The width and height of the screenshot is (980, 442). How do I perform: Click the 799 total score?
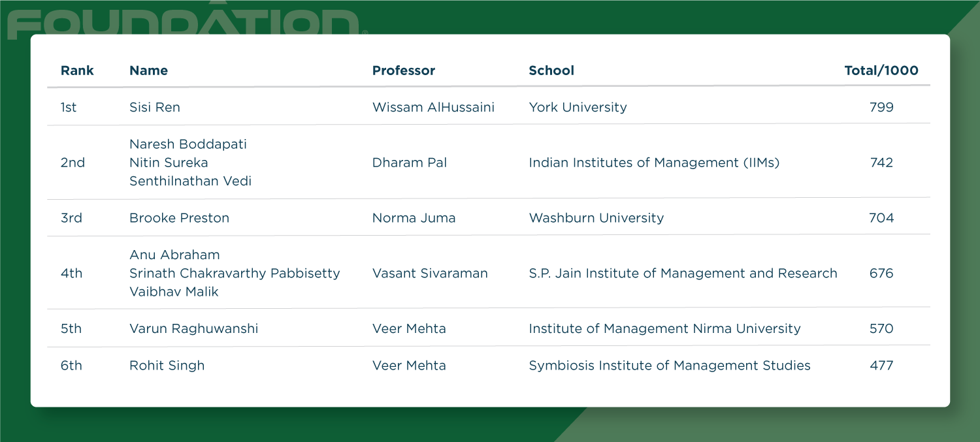pyautogui.click(x=881, y=107)
